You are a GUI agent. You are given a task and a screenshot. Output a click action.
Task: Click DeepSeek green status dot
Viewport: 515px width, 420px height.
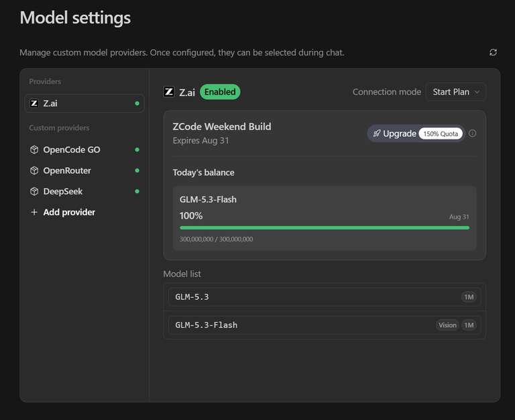(x=137, y=191)
